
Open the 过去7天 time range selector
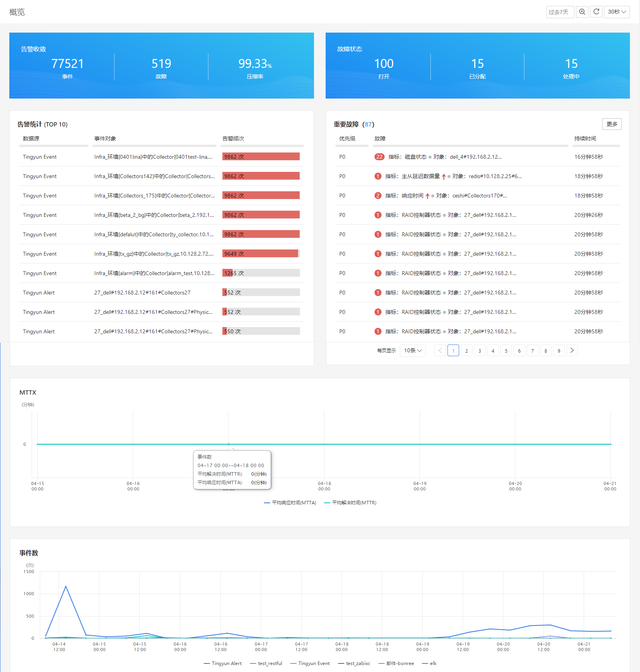[560, 12]
